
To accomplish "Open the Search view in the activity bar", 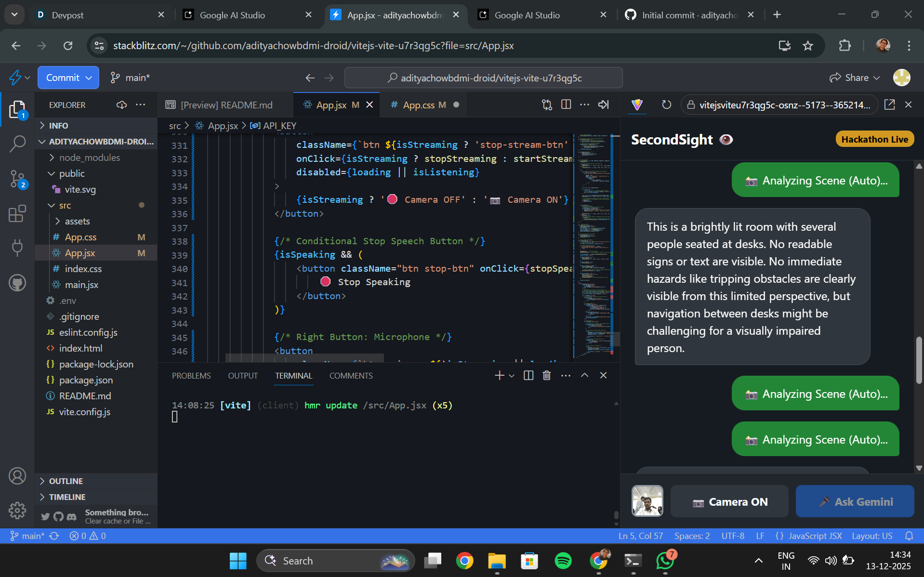I will point(17,143).
